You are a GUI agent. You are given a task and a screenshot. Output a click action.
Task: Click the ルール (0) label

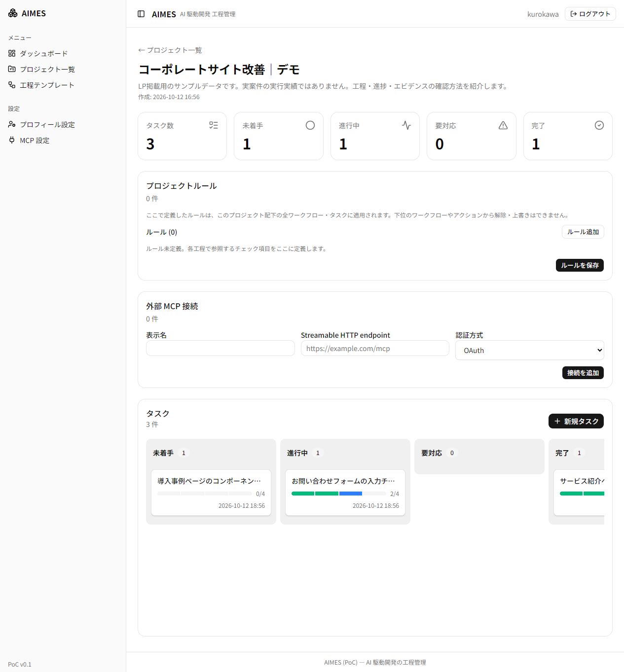point(161,232)
